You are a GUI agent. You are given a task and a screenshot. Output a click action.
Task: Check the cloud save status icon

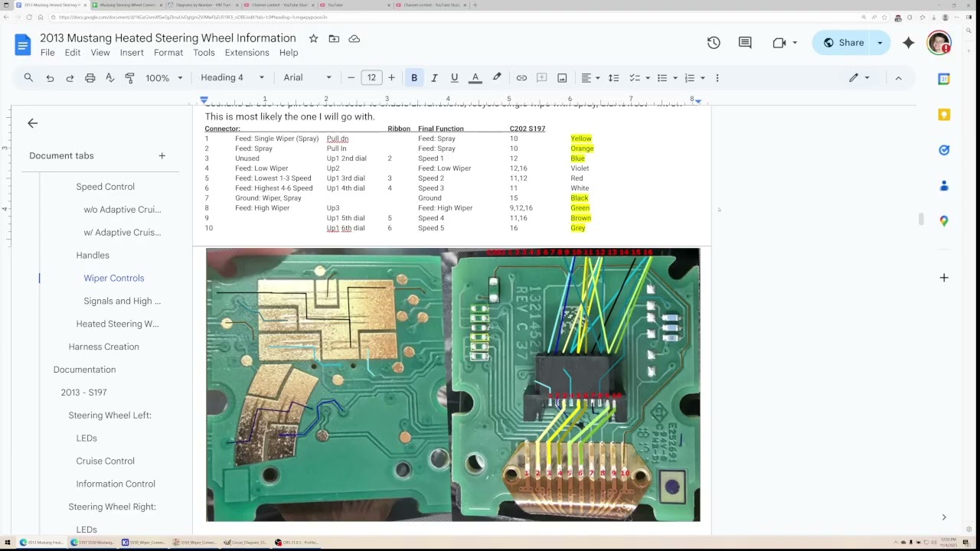354,38
